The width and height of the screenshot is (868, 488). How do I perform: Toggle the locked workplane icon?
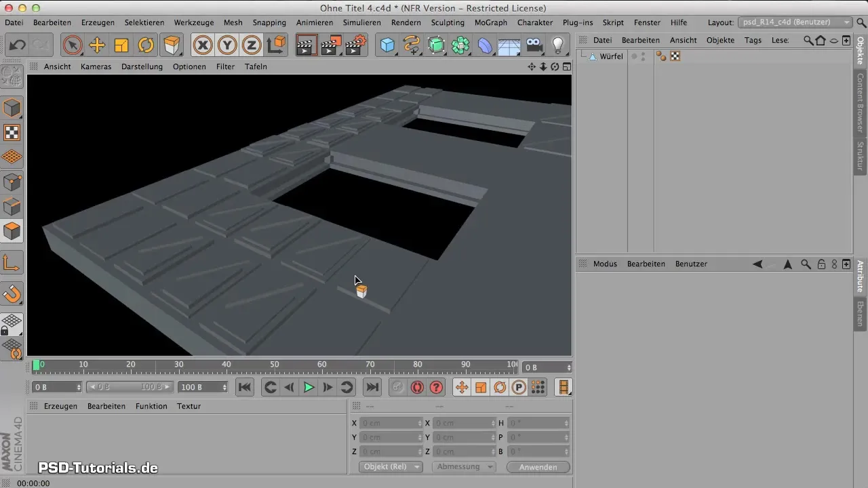coord(12,324)
